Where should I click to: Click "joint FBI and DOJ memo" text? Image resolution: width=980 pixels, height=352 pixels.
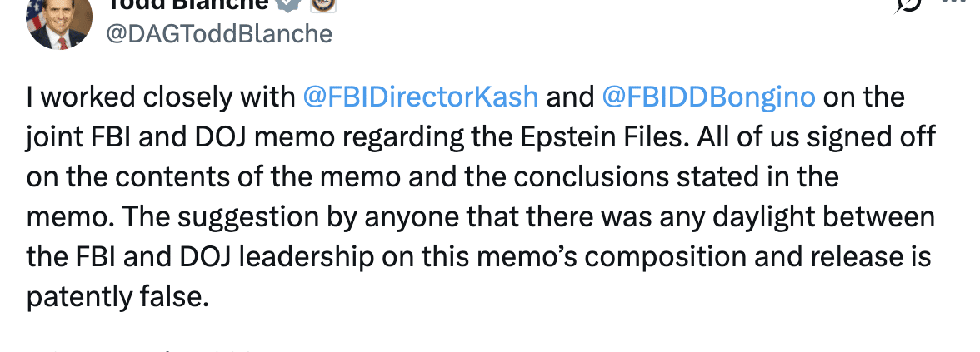click(x=181, y=137)
